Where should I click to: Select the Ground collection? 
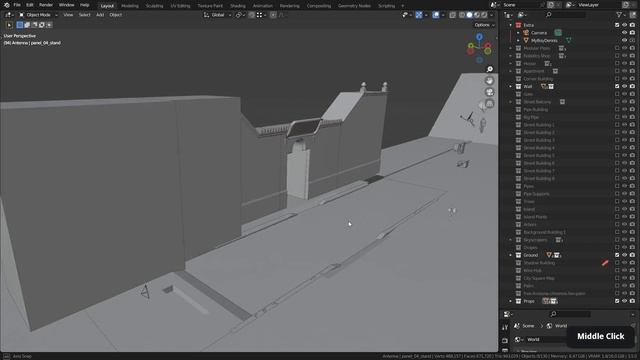(x=531, y=256)
